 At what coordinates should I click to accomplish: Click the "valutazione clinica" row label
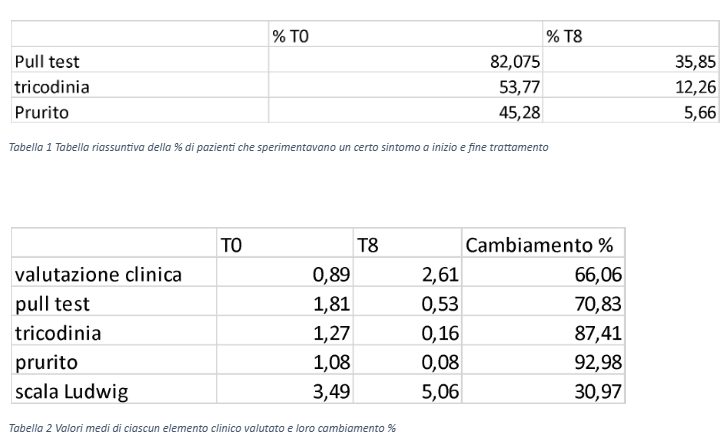click(98, 274)
